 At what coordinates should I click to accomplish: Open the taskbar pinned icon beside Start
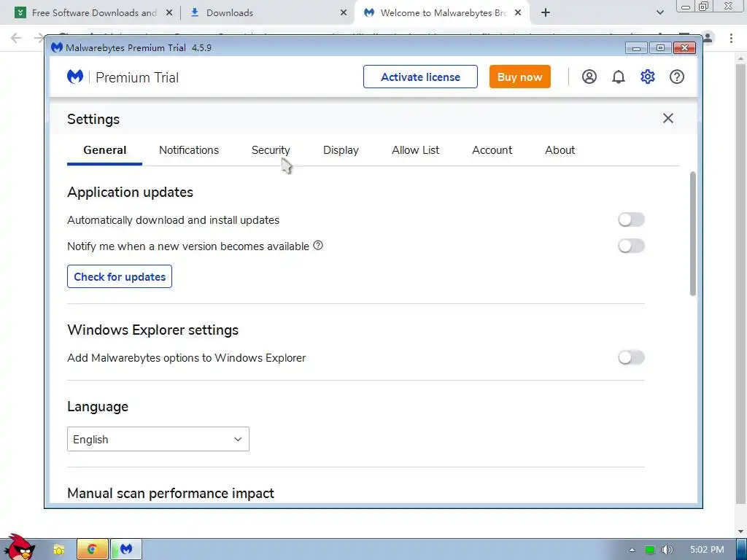pyautogui.click(x=59, y=550)
